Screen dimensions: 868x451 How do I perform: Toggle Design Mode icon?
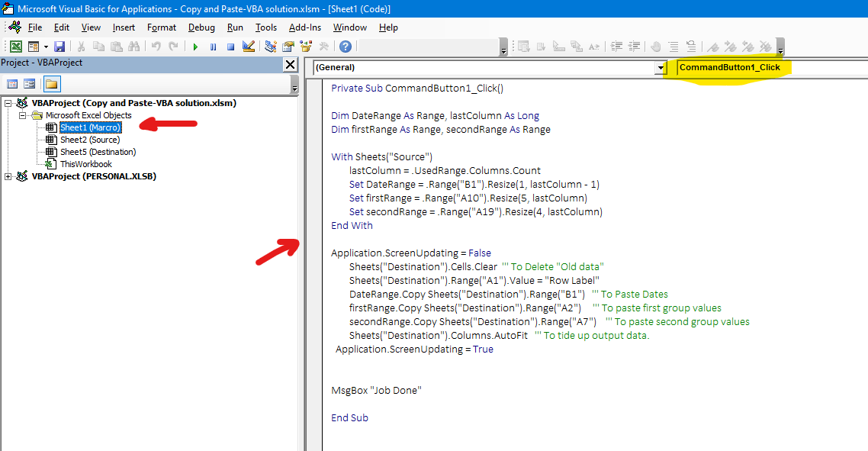pyautogui.click(x=249, y=47)
